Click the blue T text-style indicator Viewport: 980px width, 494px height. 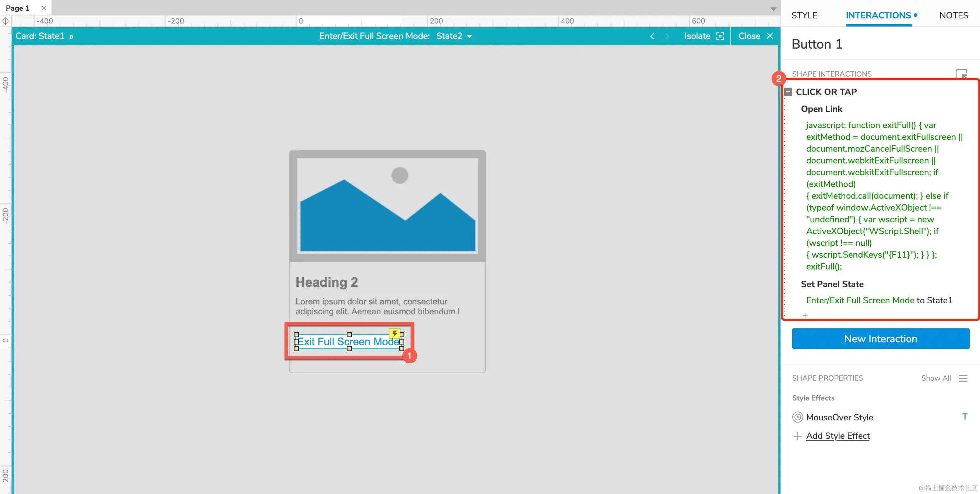coord(965,417)
